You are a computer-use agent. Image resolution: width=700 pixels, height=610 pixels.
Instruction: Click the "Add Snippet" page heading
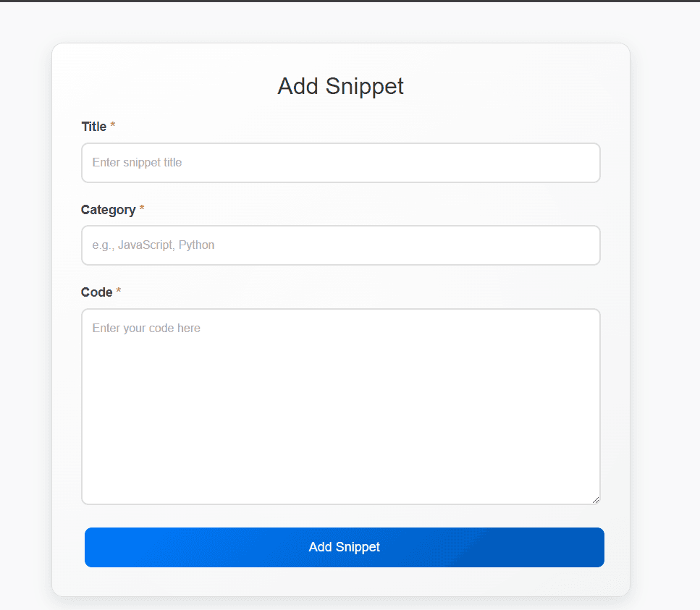pyautogui.click(x=340, y=86)
